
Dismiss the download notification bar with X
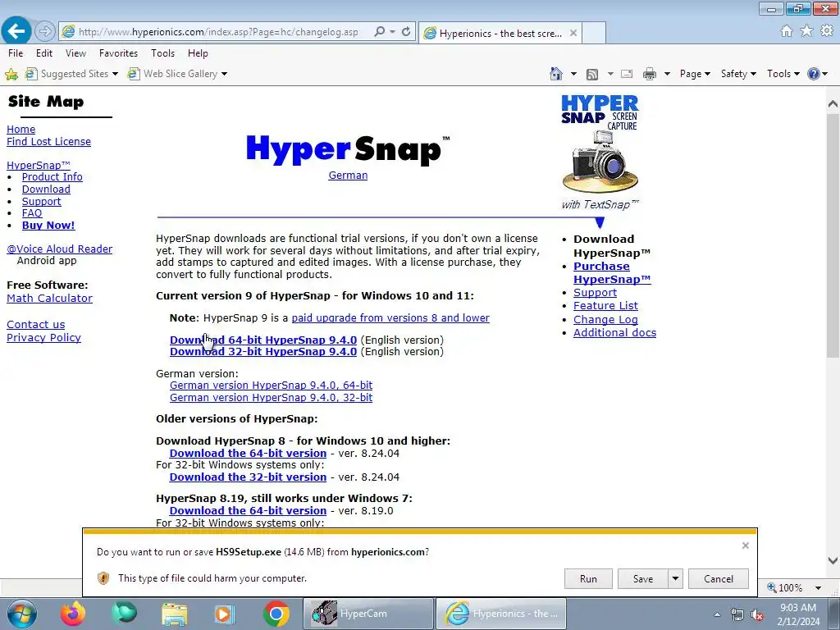[745, 546]
